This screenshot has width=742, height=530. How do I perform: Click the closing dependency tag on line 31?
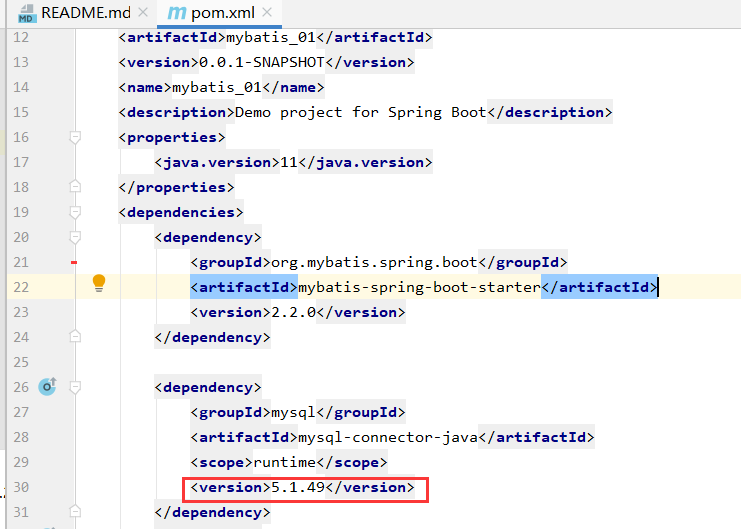point(212,512)
